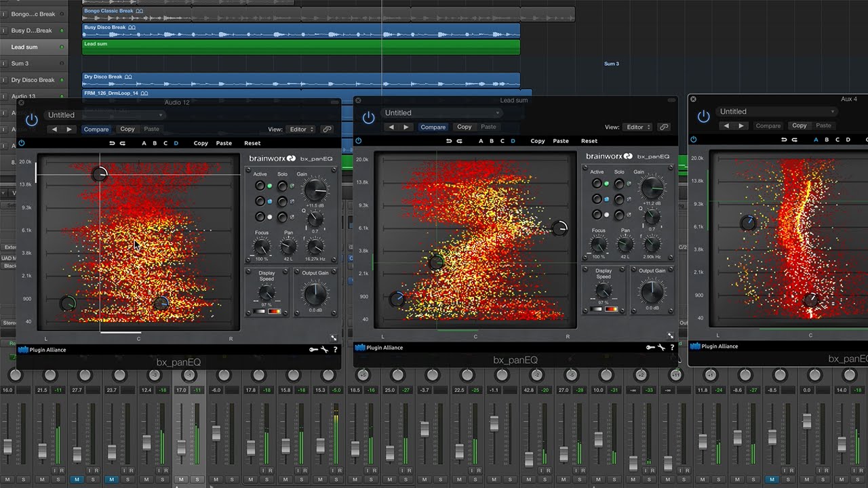Open help question mark in the Lead sum plugin
Screen dimensions: 868x488
pos(672,348)
